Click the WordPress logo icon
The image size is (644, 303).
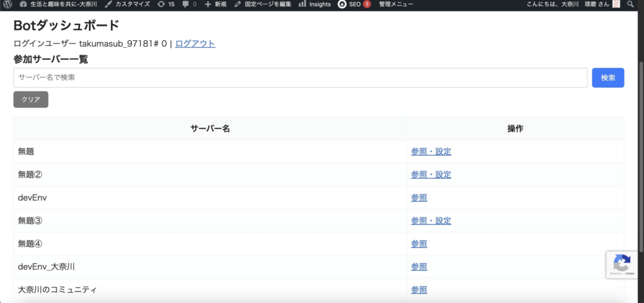tap(7, 4)
